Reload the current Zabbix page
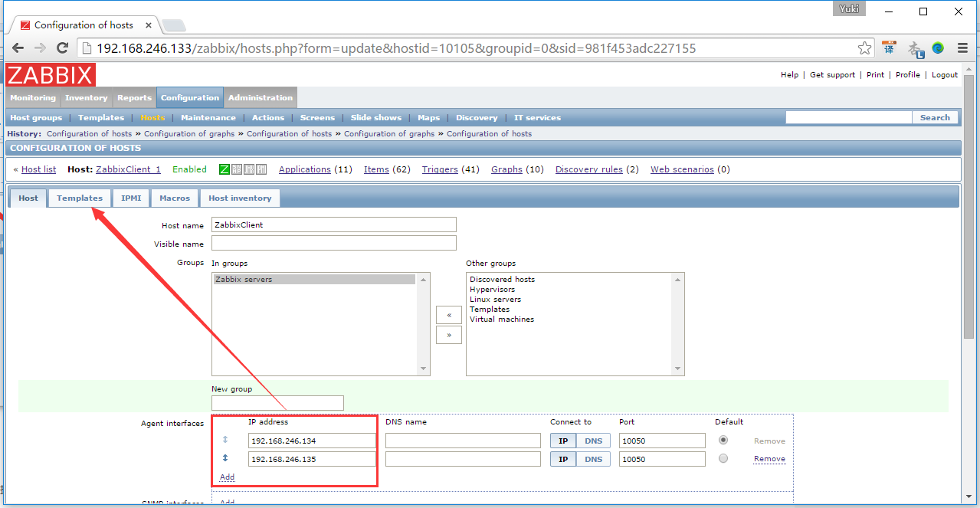 pyautogui.click(x=63, y=48)
